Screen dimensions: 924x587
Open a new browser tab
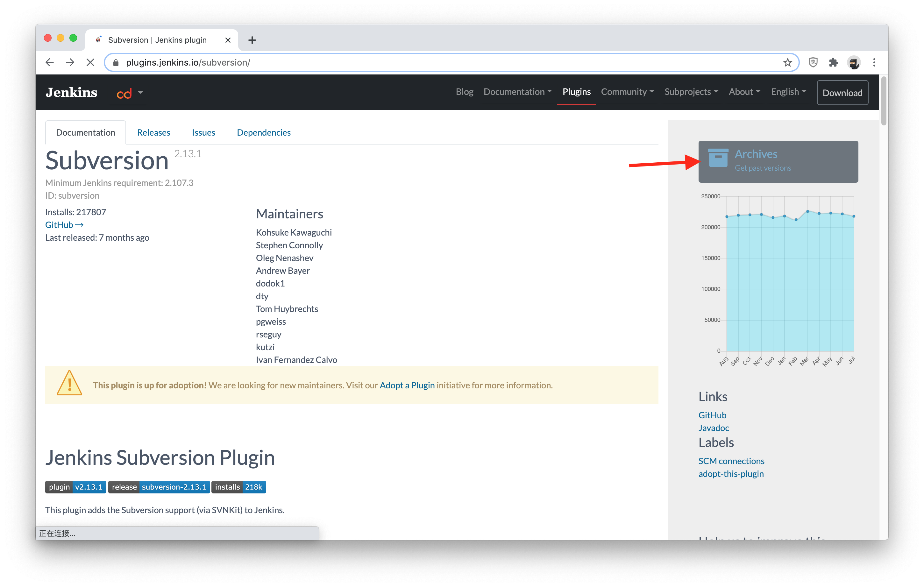click(x=252, y=40)
